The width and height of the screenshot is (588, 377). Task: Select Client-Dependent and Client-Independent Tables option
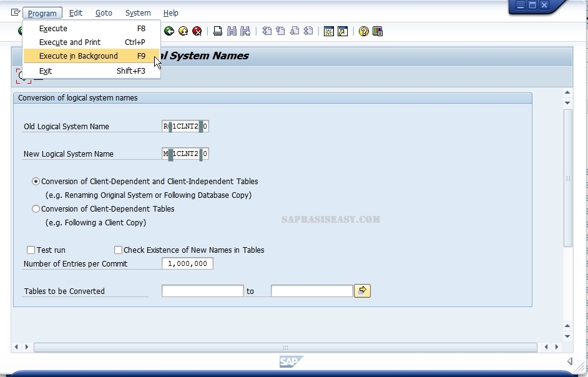coord(36,182)
